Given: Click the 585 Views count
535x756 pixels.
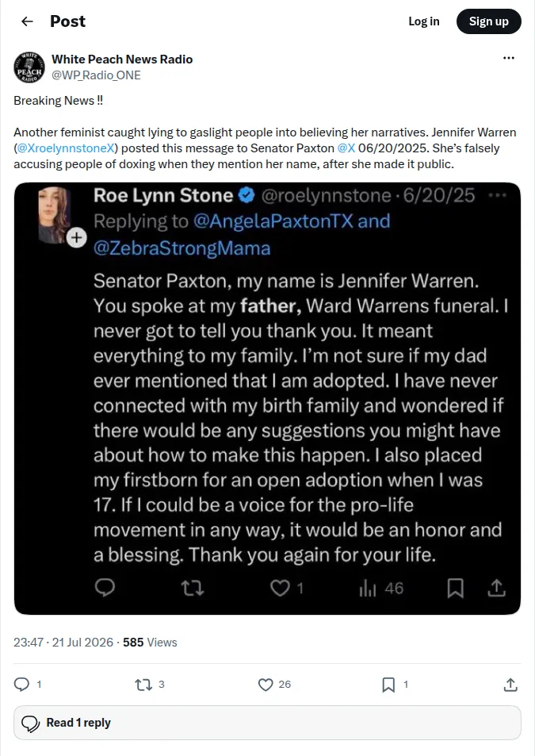Looking at the screenshot, I should point(151,643).
